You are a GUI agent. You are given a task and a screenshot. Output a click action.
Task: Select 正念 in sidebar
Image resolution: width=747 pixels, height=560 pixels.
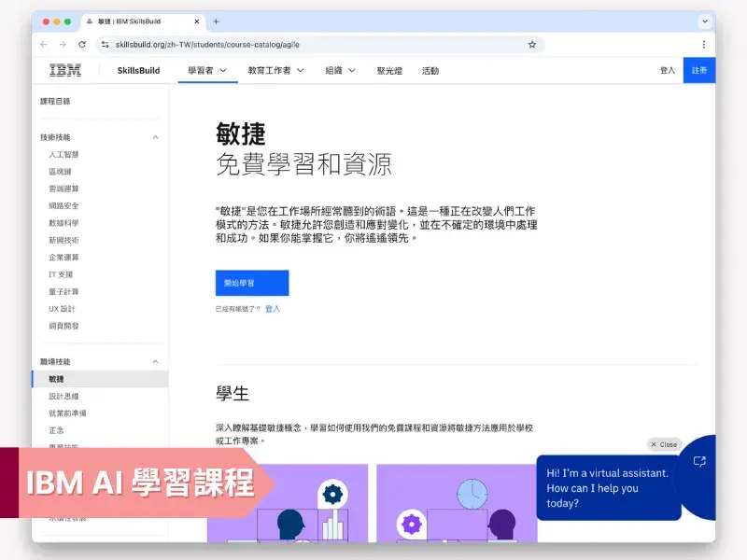56,430
